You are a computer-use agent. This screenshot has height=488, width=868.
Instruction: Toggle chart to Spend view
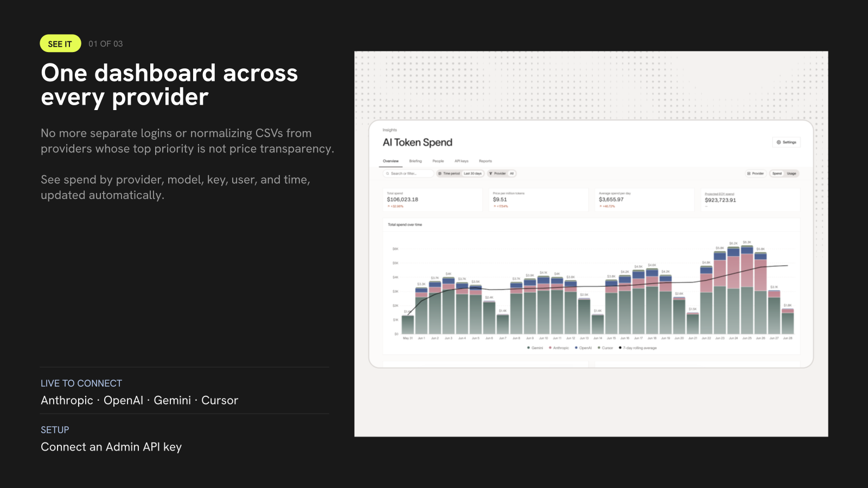point(777,174)
